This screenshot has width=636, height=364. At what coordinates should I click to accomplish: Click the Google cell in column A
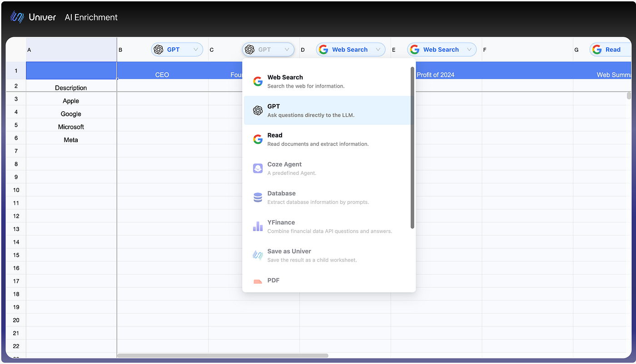[71, 112]
